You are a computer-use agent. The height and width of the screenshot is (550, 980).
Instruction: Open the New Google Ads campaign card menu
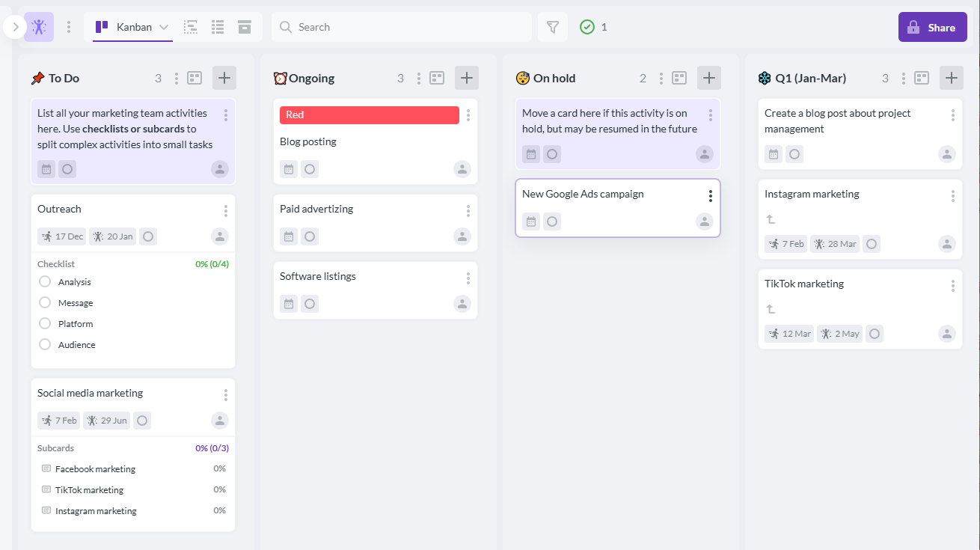tap(710, 195)
